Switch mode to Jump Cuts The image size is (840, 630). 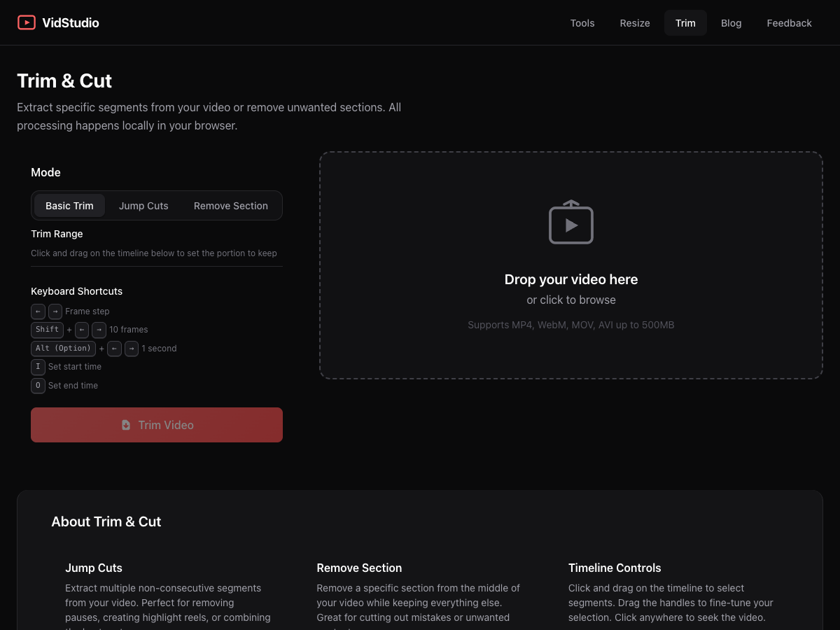click(143, 205)
